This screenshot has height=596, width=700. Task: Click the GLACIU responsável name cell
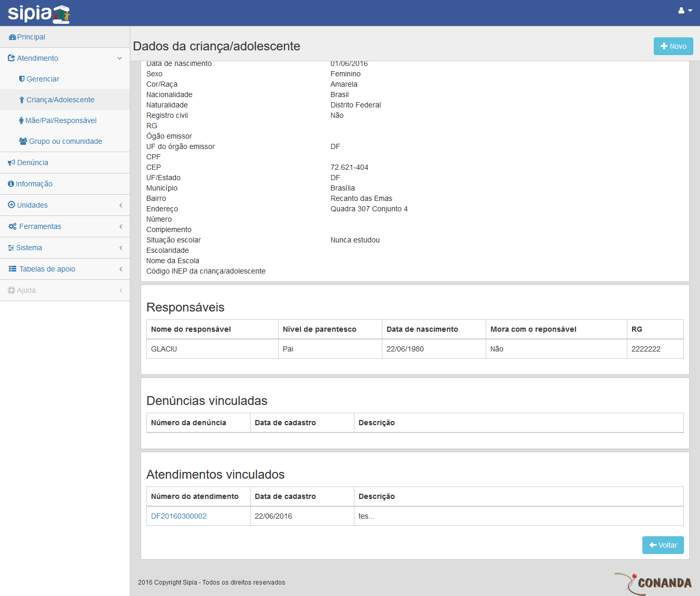(212, 349)
